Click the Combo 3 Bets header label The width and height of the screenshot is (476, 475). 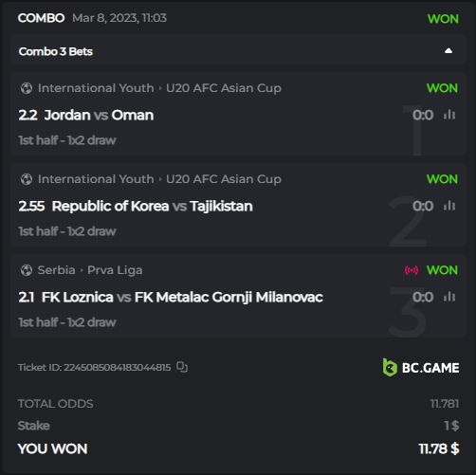click(56, 51)
